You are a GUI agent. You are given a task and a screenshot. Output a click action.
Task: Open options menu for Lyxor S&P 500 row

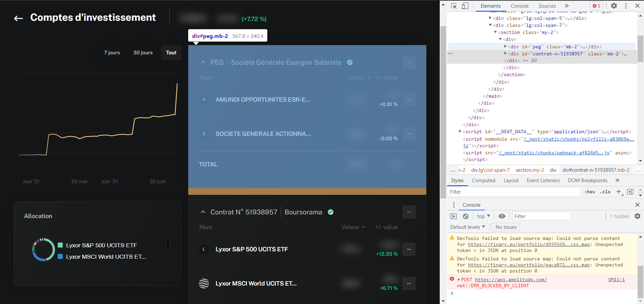(x=409, y=249)
